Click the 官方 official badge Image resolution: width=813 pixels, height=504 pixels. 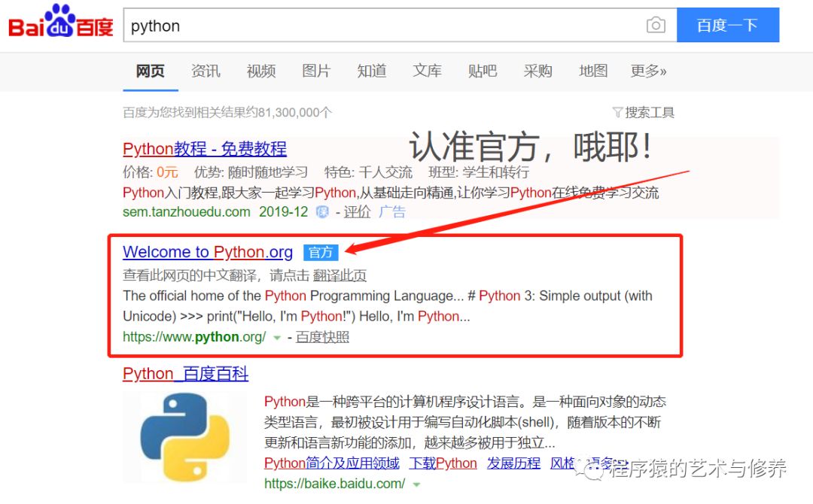(321, 252)
